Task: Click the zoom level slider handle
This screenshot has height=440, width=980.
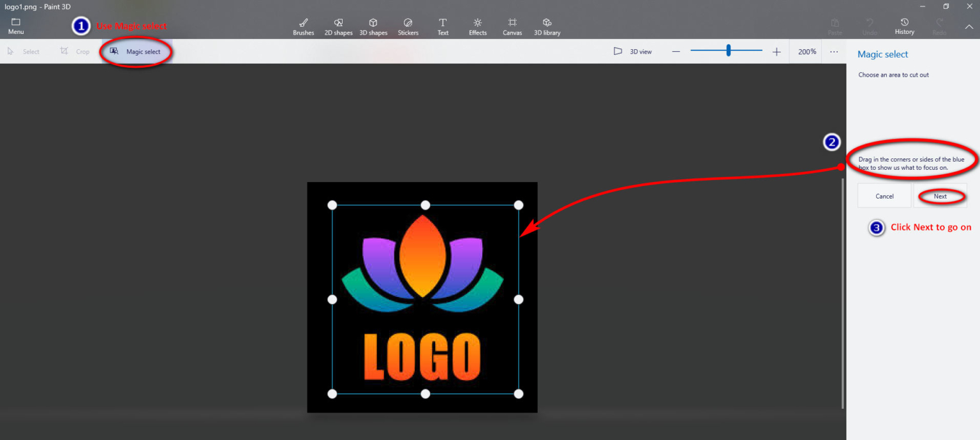Action: [728, 50]
